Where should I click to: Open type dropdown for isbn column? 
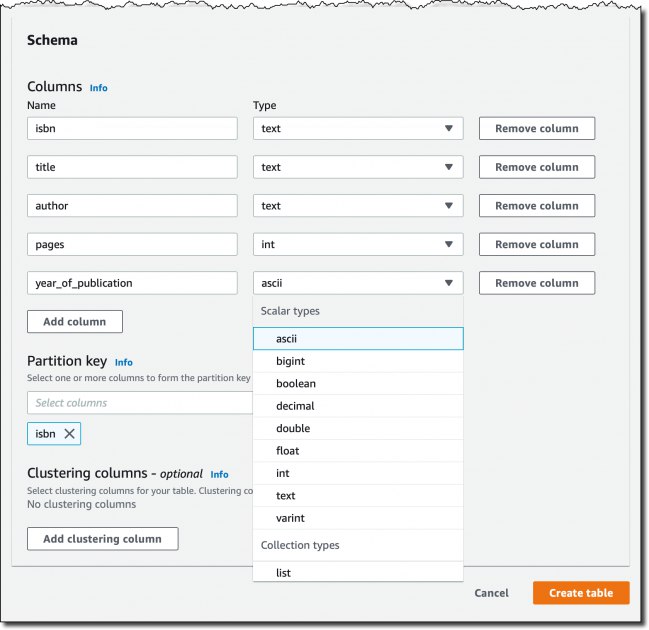pos(358,128)
